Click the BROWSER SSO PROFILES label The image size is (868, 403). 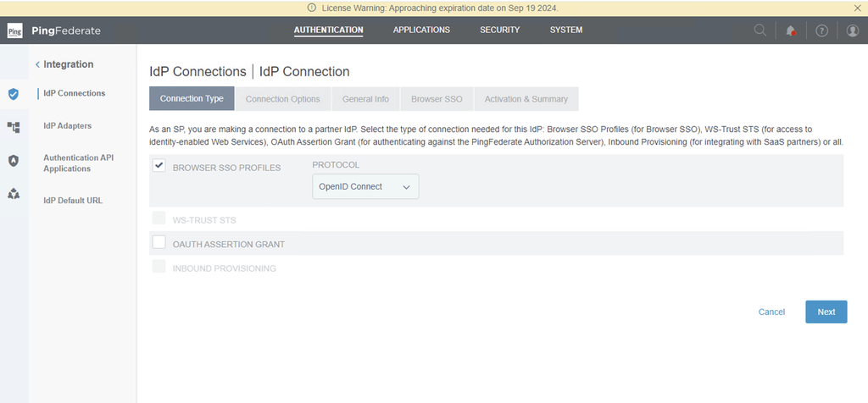tap(226, 168)
